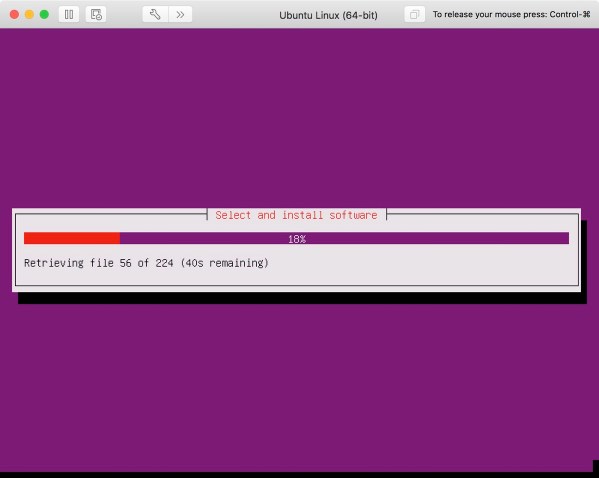This screenshot has height=478, width=599.
Task: Click the 18% installation progress bar
Action: (x=296, y=238)
